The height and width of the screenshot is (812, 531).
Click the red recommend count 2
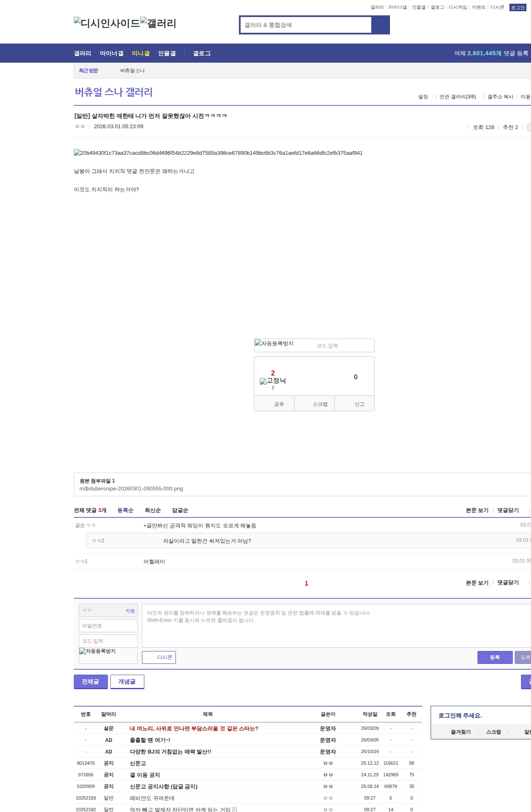pos(273,373)
